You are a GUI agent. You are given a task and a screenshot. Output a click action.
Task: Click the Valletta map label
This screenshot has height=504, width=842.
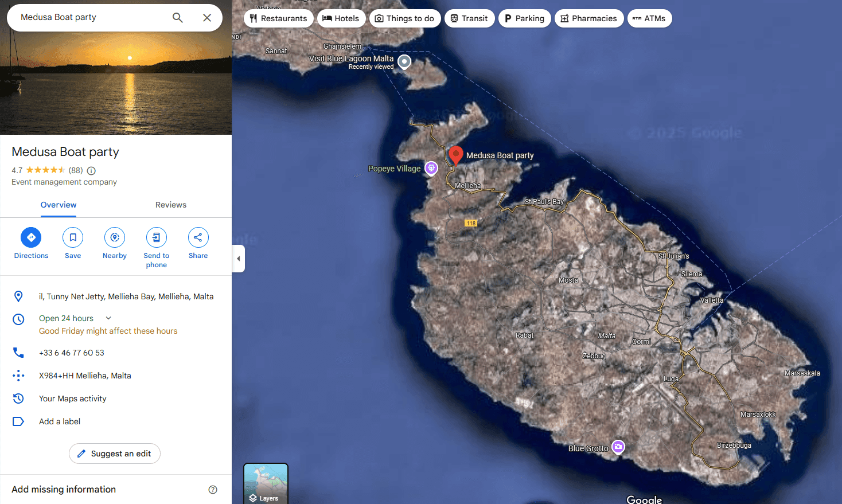tap(712, 300)
